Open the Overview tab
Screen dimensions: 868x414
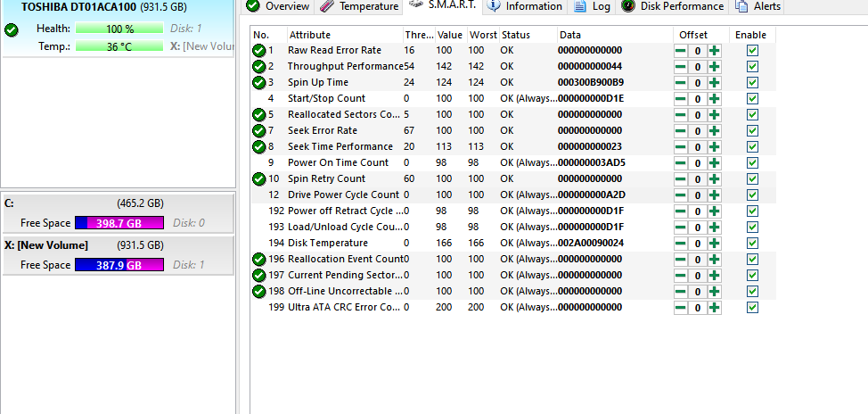pos(278,6)
